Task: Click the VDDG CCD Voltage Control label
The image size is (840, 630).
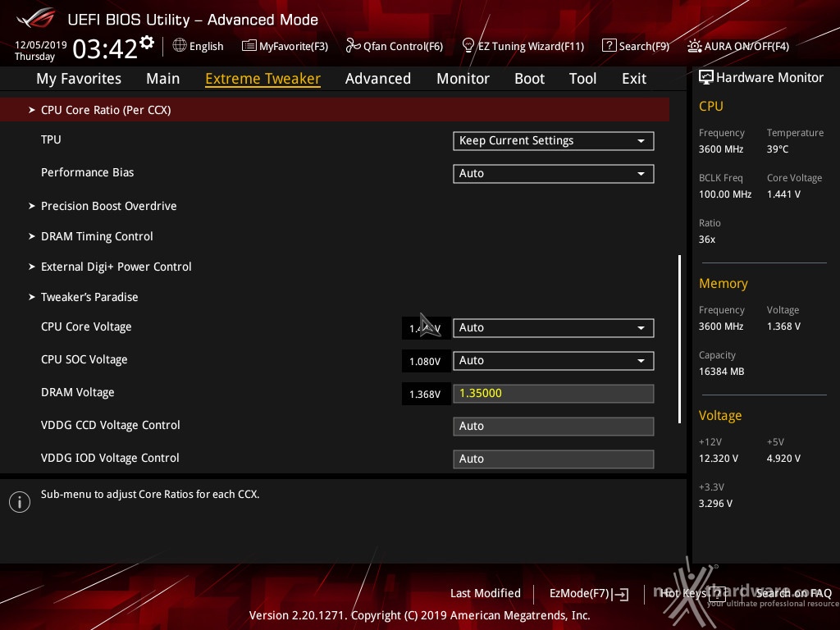Action: (111, 425)
